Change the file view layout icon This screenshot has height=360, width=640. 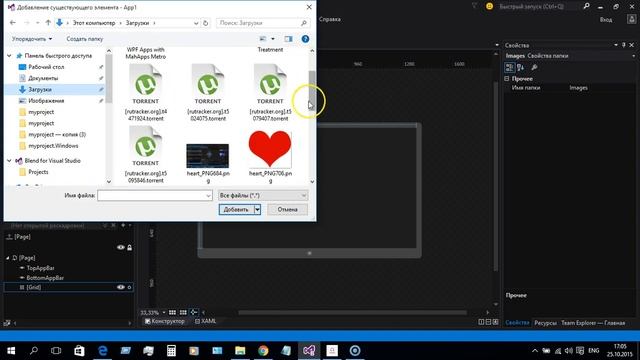coord(263,39)
